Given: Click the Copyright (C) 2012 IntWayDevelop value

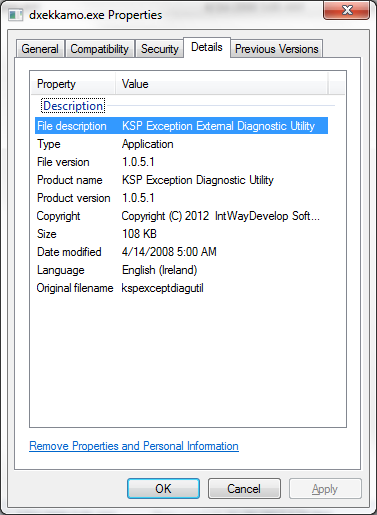Looking at the screenshot, I should click(221, 216).
